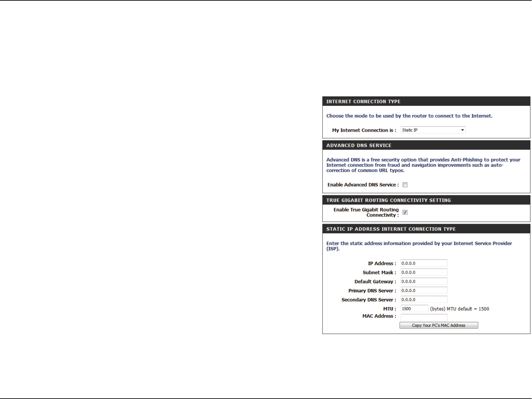
Task: Toggle True Gigabit Routing Connectivity checkbox
Action: (405, 212)
